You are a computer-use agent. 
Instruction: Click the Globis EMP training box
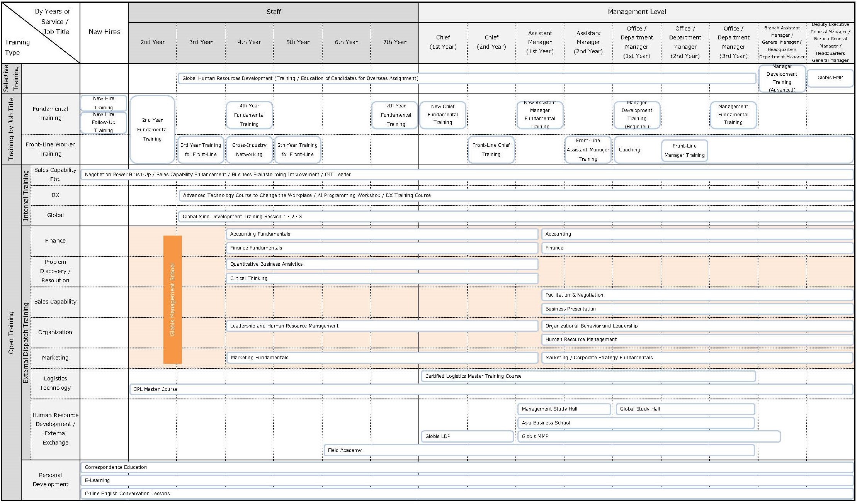(830, 78)
